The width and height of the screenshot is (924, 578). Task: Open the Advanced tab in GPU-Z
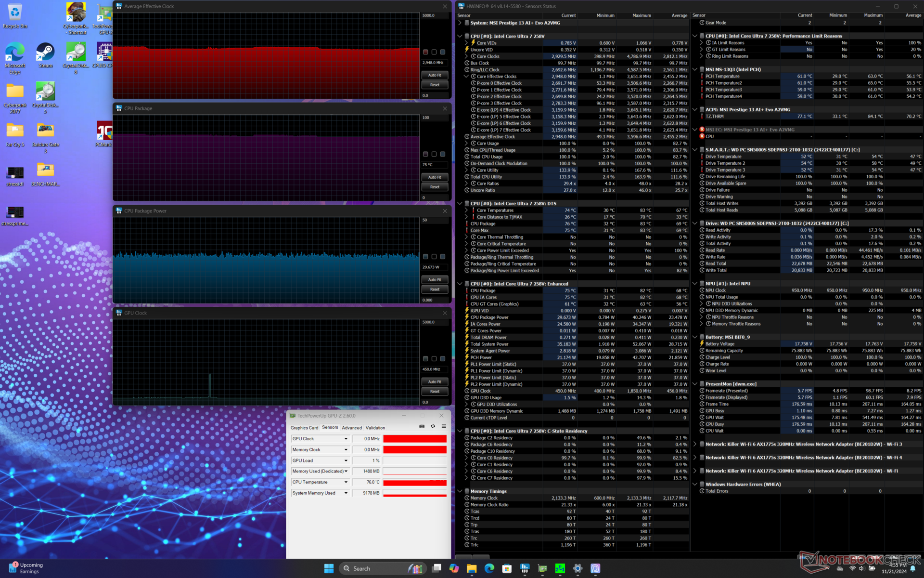pos(352,428)
